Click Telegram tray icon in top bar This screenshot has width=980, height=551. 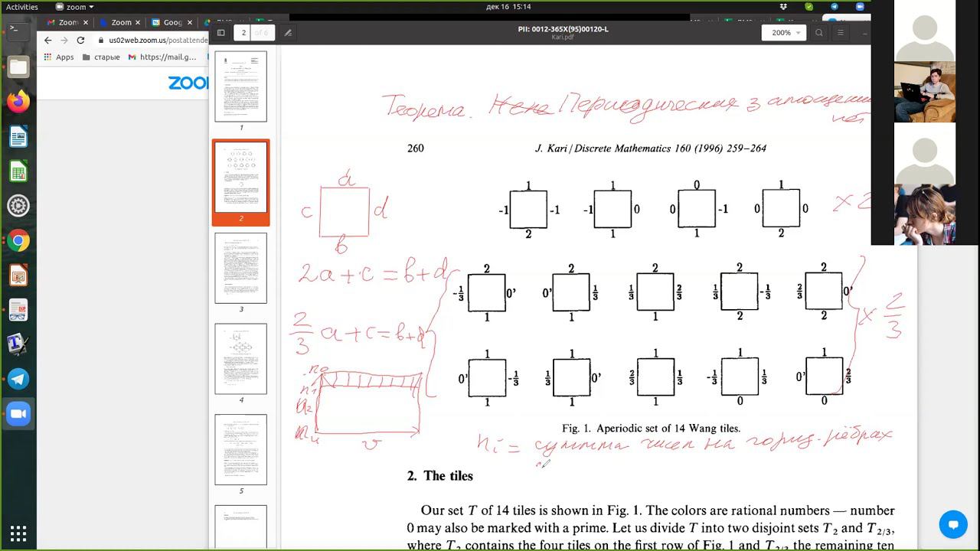pyautogui.click(x=834, y=6)
